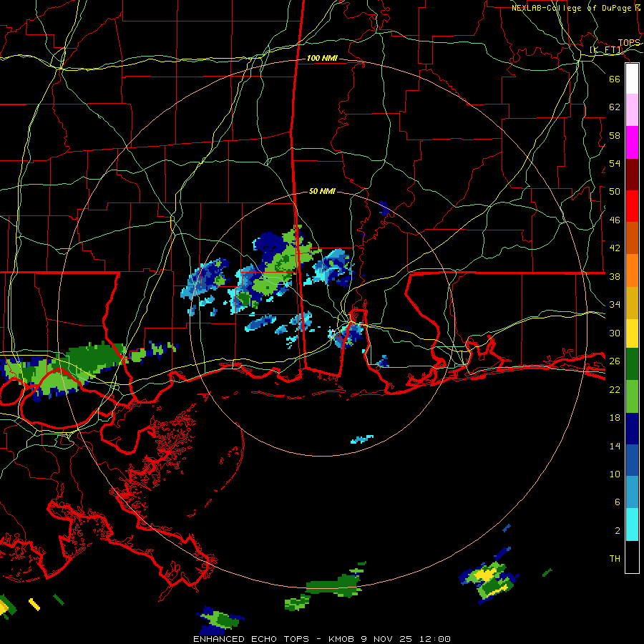Choose the navy blue legend swatch
This screenshot has width=644, height=644.
click(x=632, y=429)
